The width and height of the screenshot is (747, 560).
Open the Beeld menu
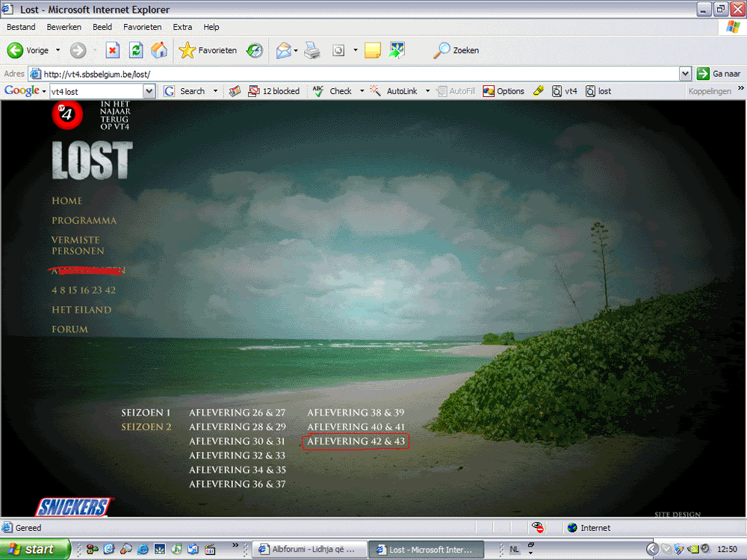click(x=102, y=27)
